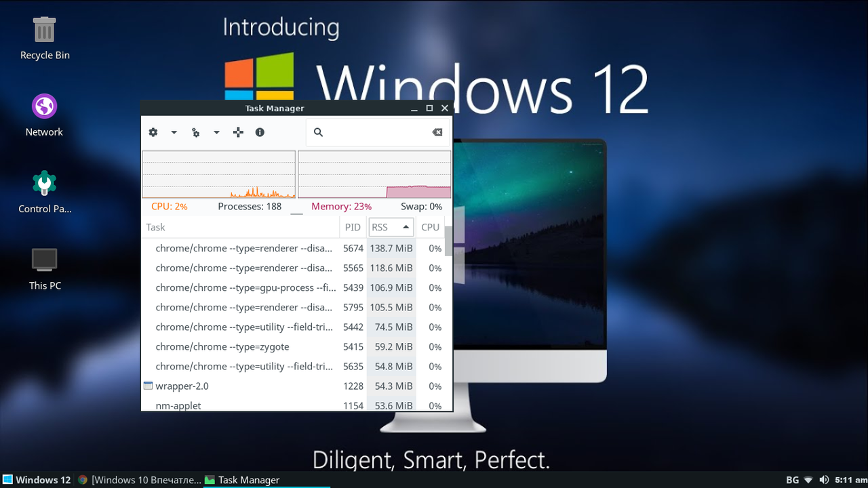
Task: Select the chrome utility process PID 5442
Action: pos(293,327)
